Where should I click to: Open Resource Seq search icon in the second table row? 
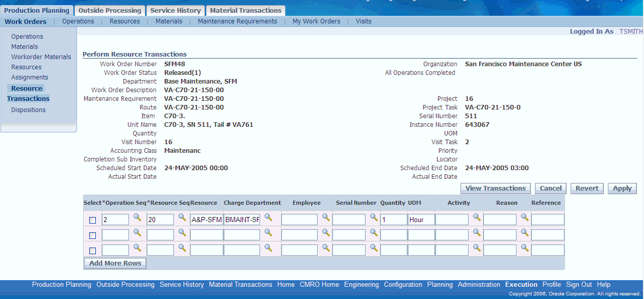(x=182, y=233)
